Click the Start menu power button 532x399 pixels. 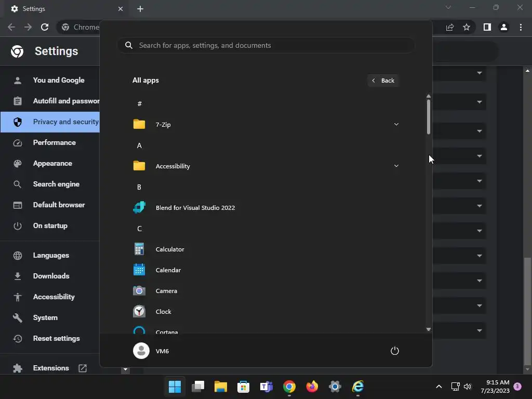pyautogui.click(x=395, y=351)
